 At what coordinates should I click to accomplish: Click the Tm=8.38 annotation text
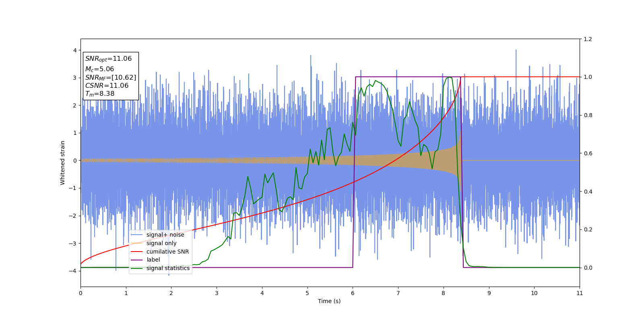[100, 94]
